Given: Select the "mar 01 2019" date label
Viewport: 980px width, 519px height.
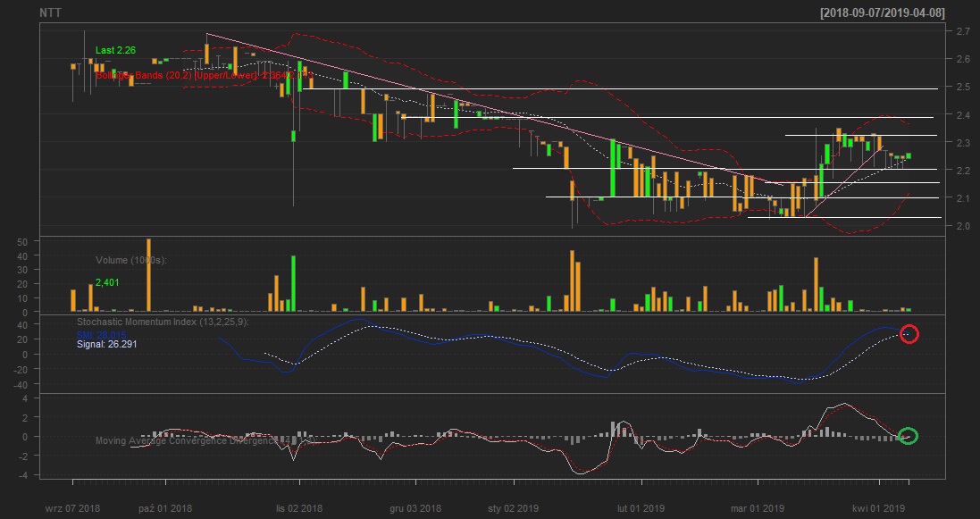Looking at the screenshot, I should (758, 508).
